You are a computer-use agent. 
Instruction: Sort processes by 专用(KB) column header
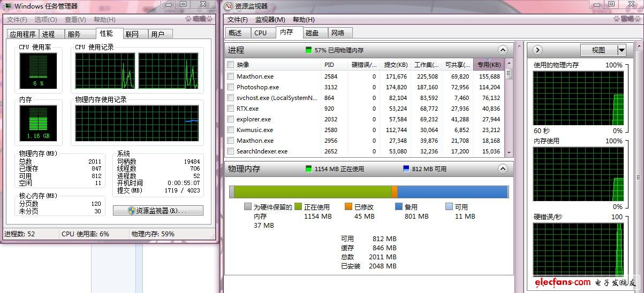coord(489,65)
